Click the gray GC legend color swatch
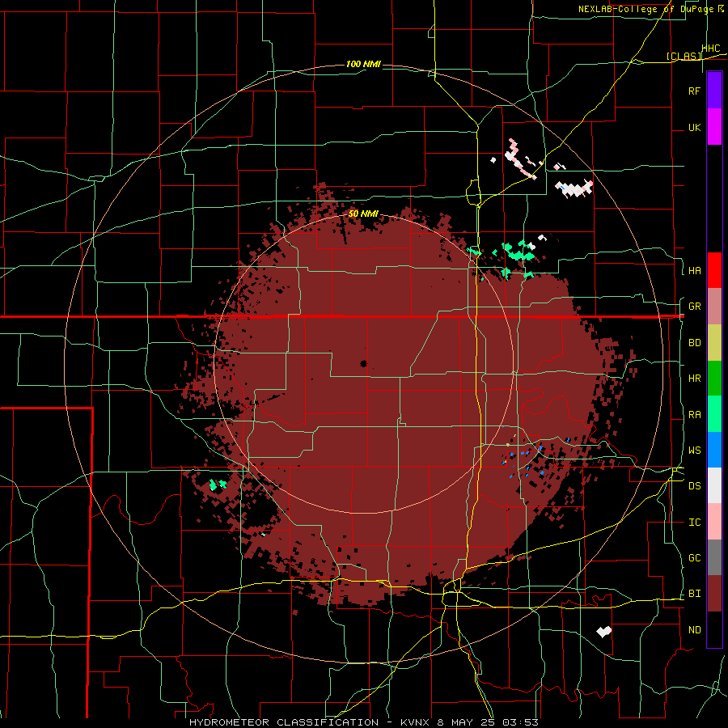 pos(714,557)
